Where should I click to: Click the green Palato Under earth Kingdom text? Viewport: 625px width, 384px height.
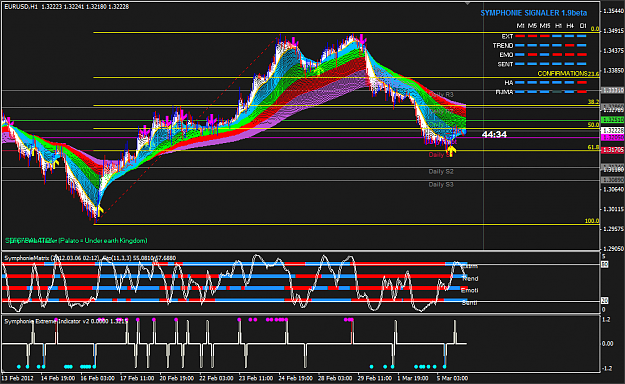click(x=76, y=240)
